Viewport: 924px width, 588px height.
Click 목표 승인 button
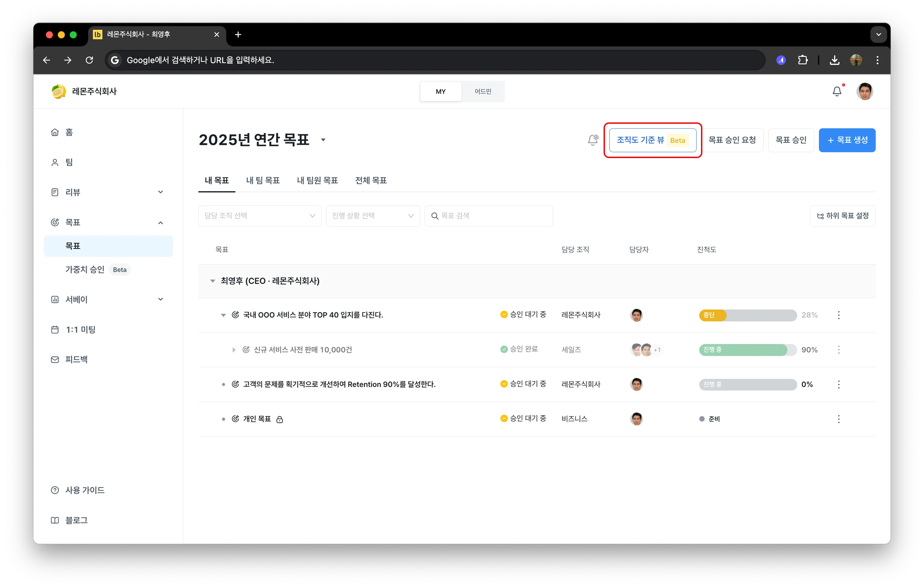(791, 140)
